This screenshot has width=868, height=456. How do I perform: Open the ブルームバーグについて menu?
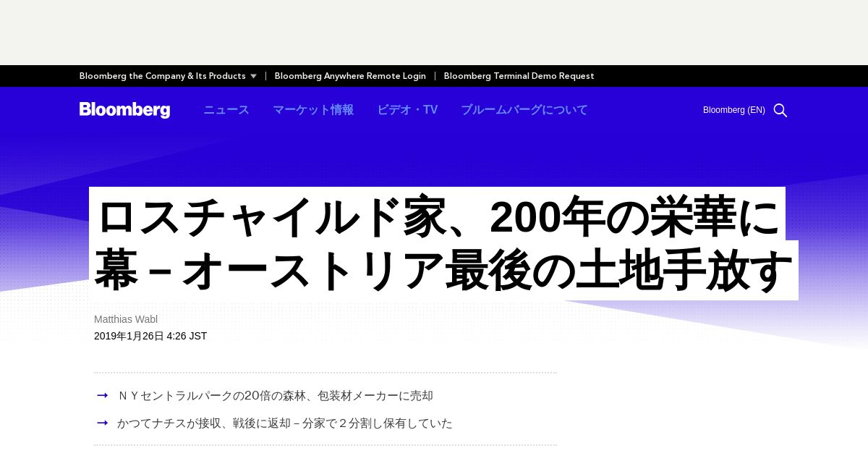pos(524,110)
